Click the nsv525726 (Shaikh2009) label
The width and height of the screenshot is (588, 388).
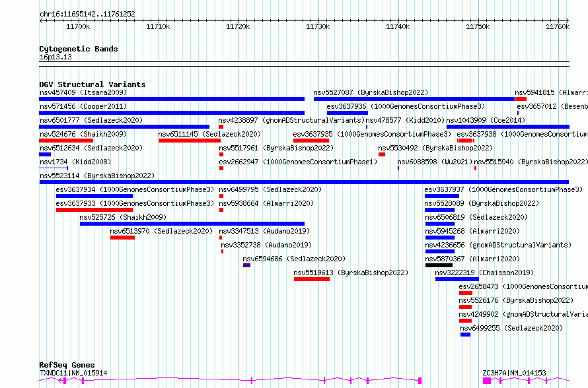(123, 217)
